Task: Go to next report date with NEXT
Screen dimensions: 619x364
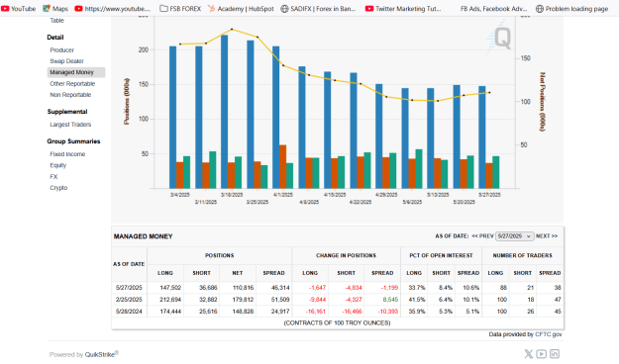Action: (547, 235)
